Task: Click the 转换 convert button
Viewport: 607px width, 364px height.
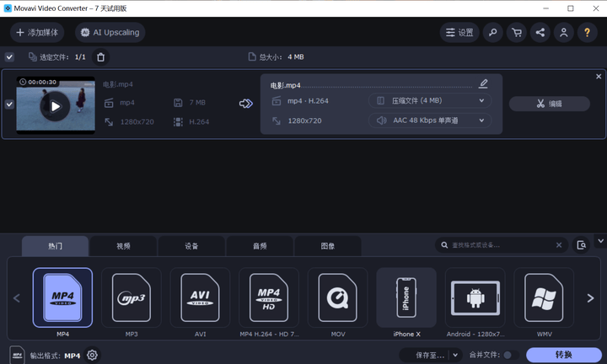Action: click(564, 355)
